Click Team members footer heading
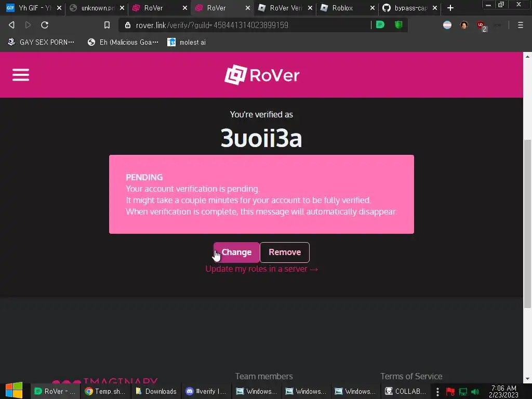The height and width of the screenshot is (399, 532). [264, 376]
